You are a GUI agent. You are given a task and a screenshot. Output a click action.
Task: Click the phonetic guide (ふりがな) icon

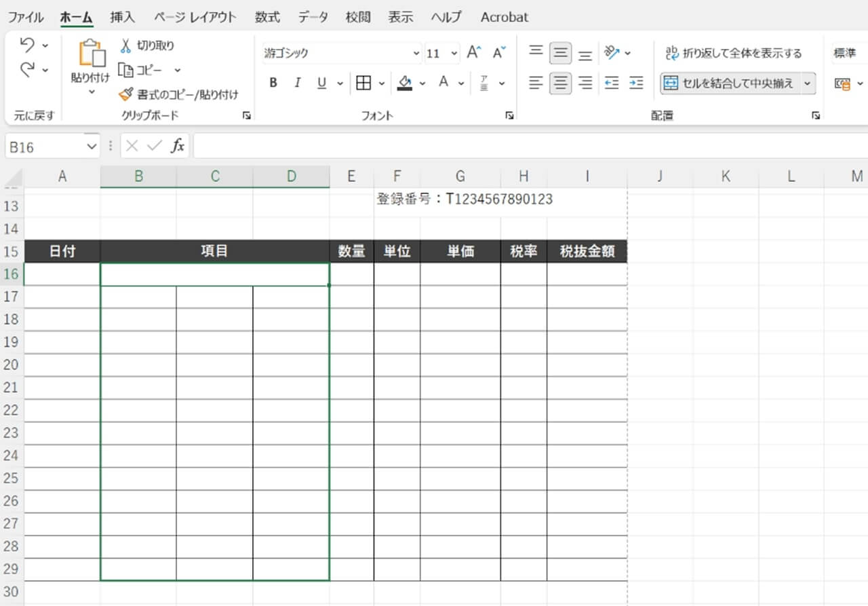[x=484, y=83]
